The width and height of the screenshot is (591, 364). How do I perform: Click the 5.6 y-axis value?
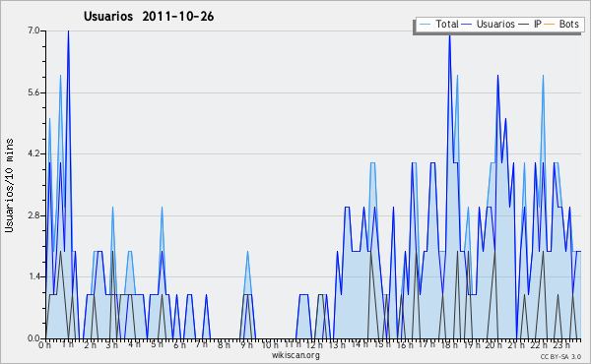(x=33, y=92)
